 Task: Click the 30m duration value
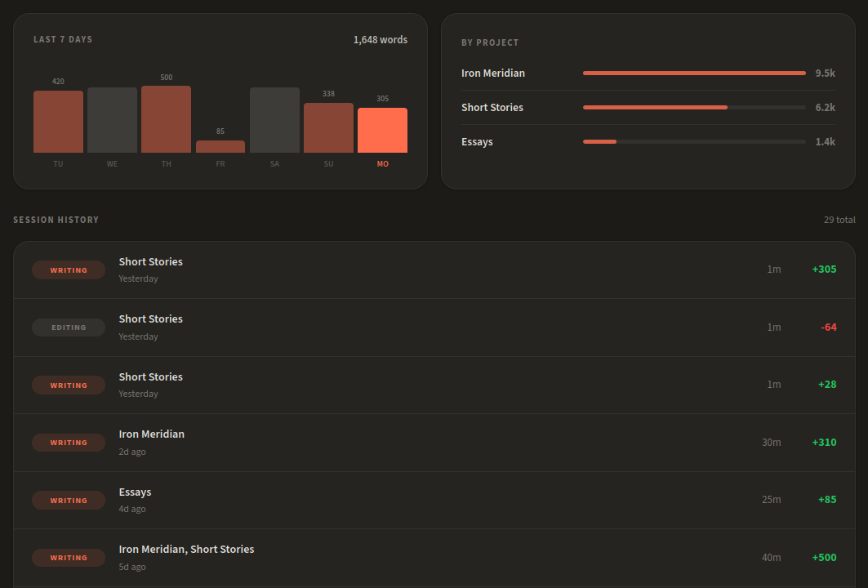(771, 443)
